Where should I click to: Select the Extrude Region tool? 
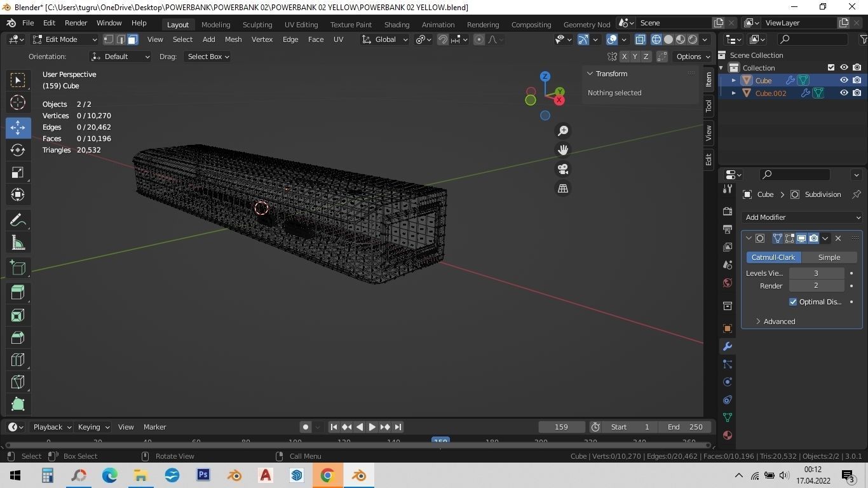(x=18, y=292)
